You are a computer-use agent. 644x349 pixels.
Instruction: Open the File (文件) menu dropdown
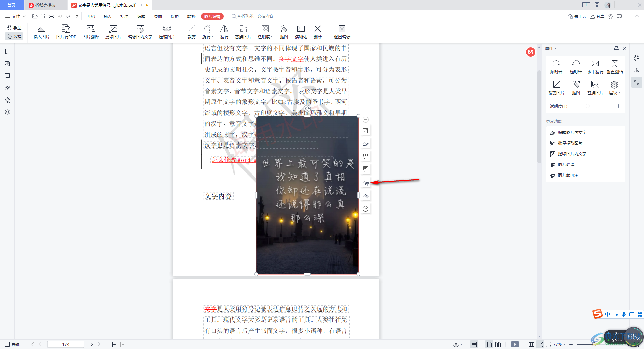click(16, 16)
